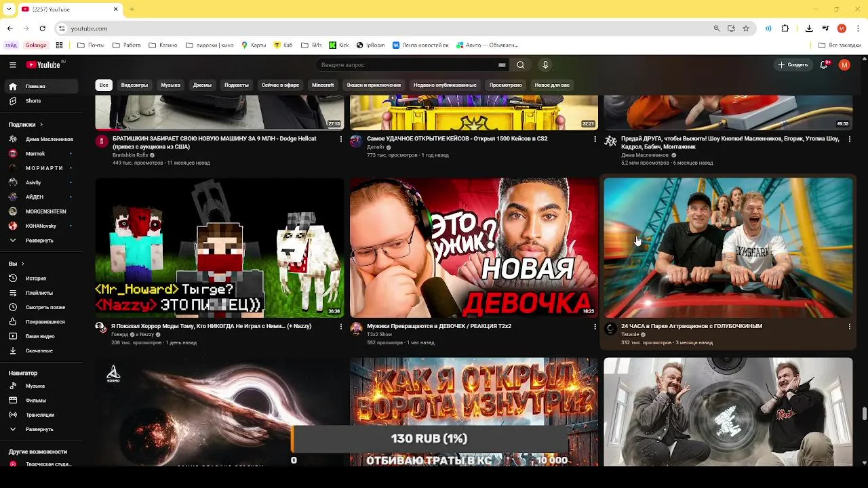Open the Marmok subscription
Viewport: 868px width, 488px height.
click(x=42, y=154)
